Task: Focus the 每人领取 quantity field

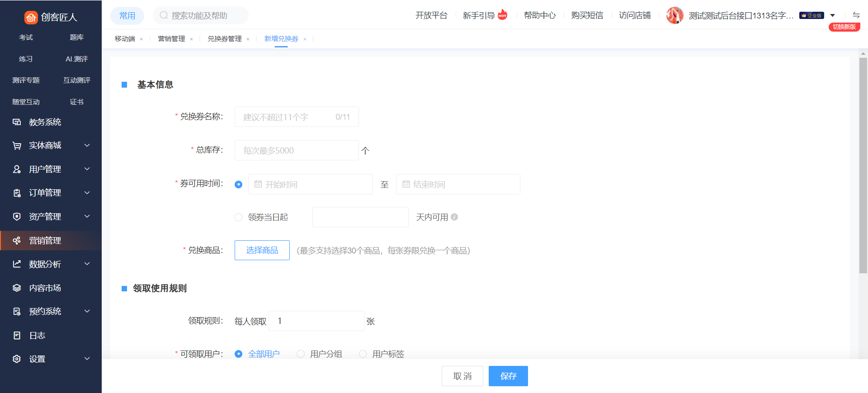Action: click(316, 321)
